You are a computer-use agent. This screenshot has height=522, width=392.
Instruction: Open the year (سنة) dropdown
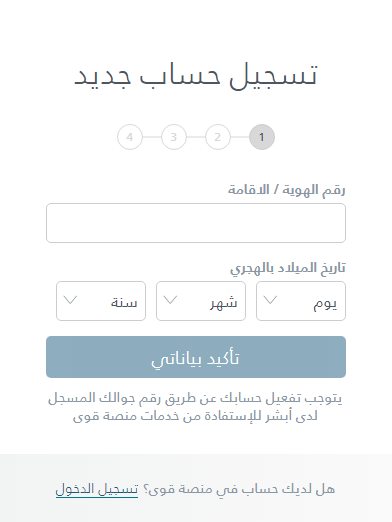click(101, 301)
